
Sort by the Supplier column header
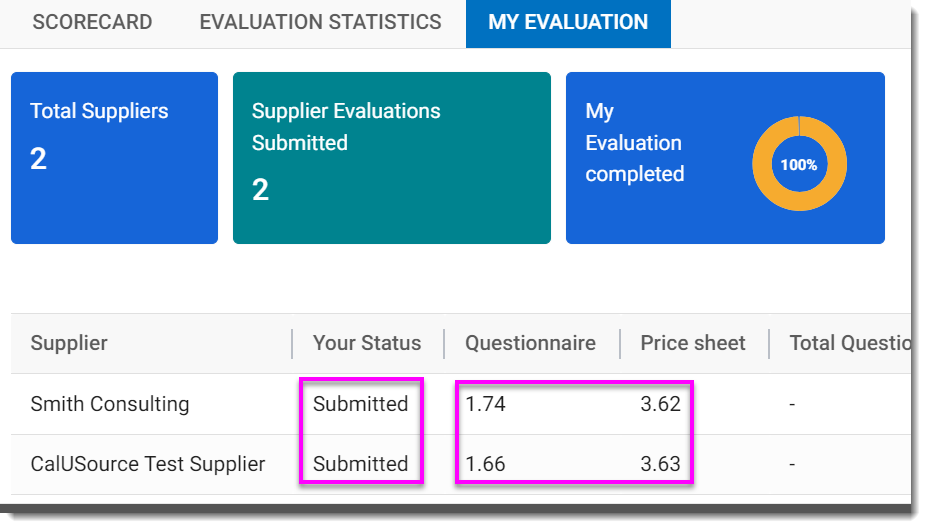[69, 343]
